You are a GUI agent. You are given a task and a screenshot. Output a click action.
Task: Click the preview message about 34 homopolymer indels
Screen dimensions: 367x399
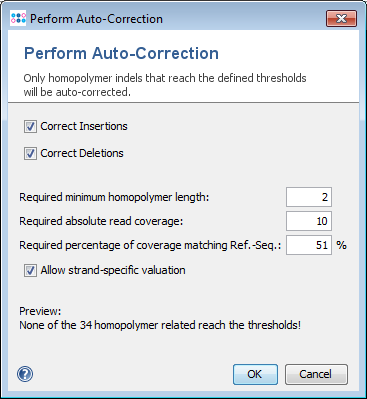(x=160, y=325)
